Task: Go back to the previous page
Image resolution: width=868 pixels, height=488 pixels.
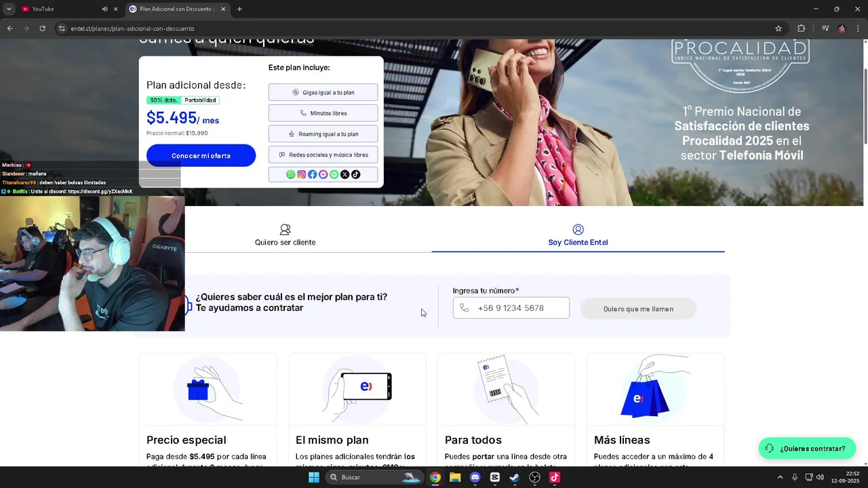Action: click(9, 28)
